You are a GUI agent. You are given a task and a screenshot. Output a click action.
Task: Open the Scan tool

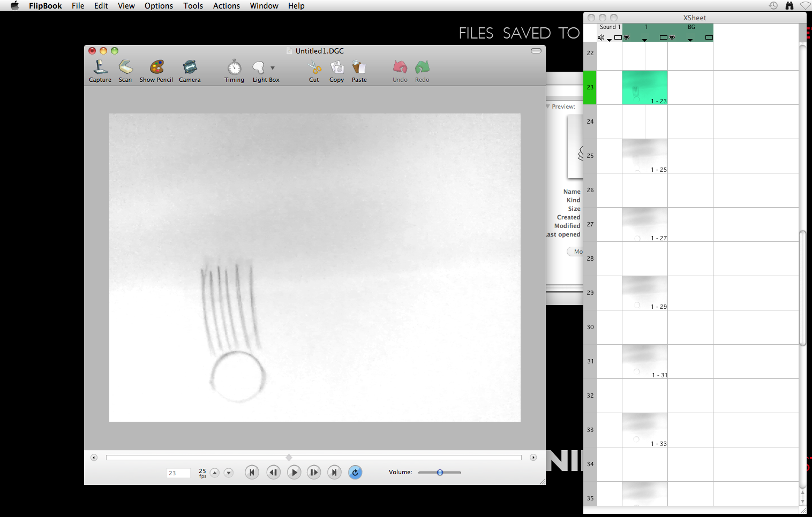125,67
